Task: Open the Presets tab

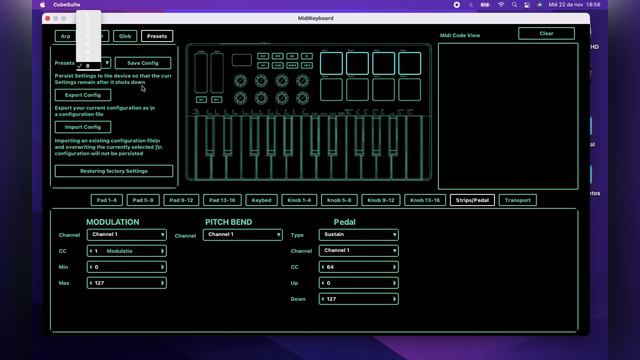Action: coord(157,36)
